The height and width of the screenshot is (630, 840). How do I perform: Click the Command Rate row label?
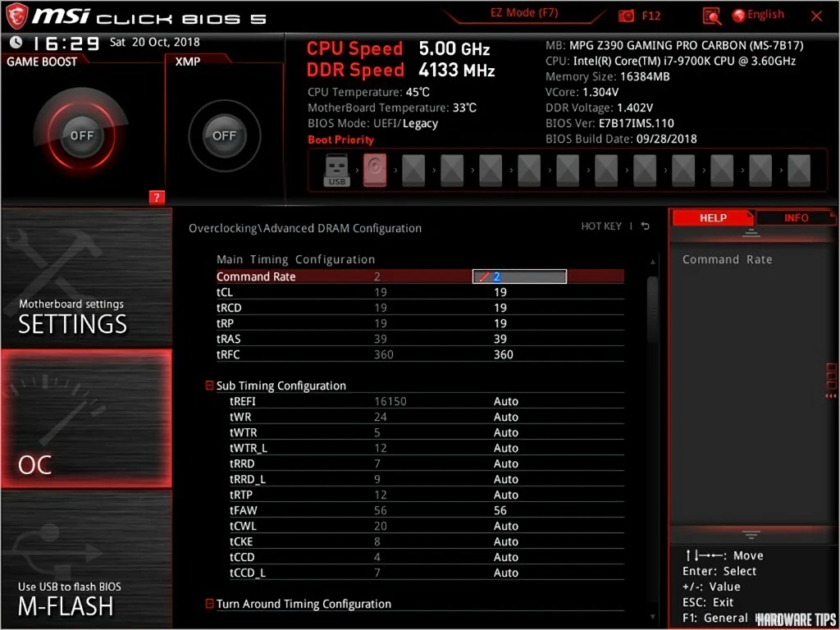tap(256, 276)
